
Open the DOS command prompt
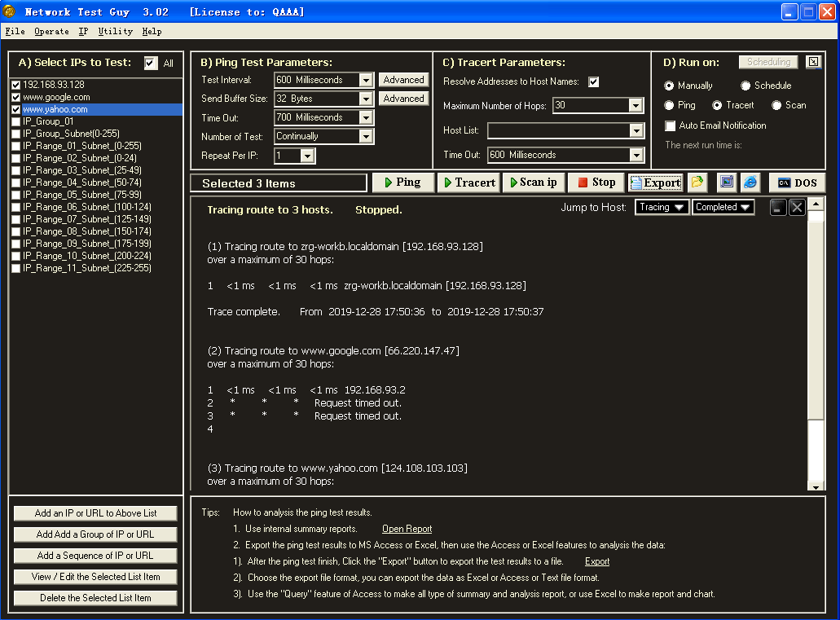pyautogui.click(x=797, y=182)
